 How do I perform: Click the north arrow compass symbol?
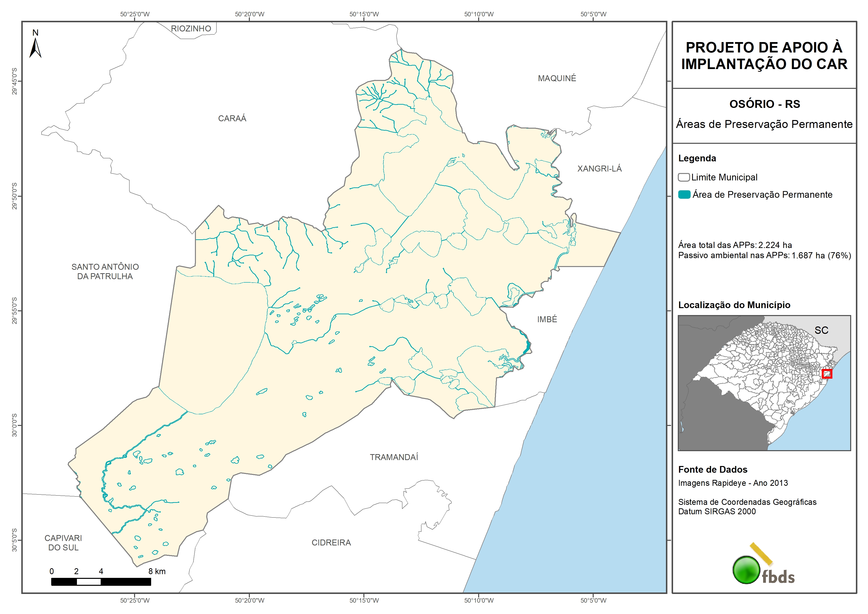coord(35,48)
